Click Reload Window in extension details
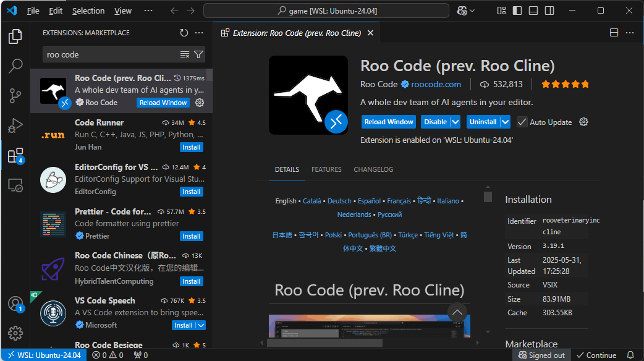Viewport: 644px width, 361px height. click(x=389, y=122)
